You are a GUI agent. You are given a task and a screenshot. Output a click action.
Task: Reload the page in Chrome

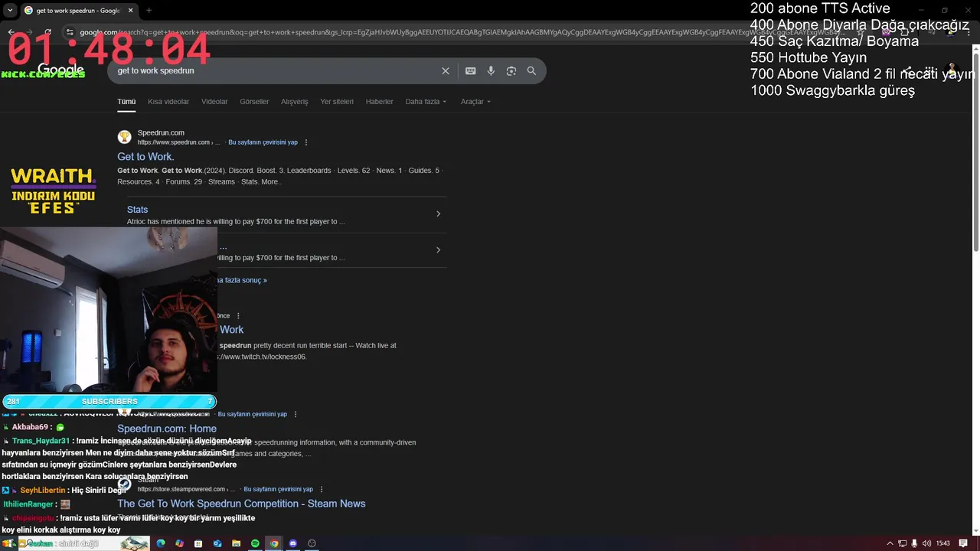(x=47, y=32)
